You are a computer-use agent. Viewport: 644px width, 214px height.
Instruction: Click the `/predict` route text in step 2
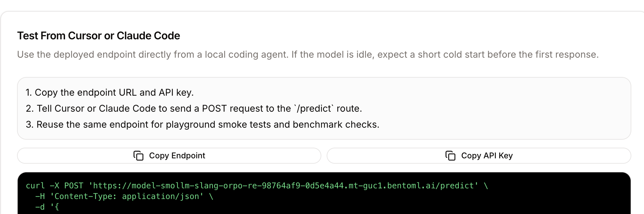point(314,108)
